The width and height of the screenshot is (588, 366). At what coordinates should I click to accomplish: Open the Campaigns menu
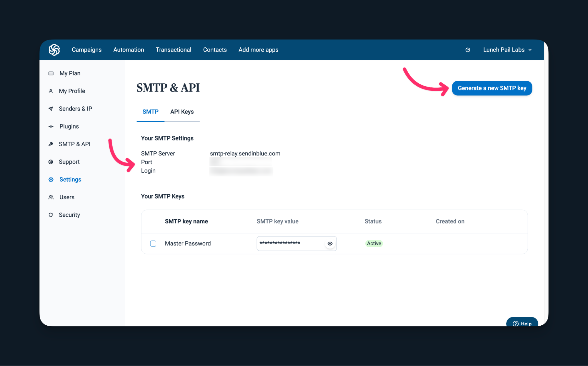(x=86, y=50)
